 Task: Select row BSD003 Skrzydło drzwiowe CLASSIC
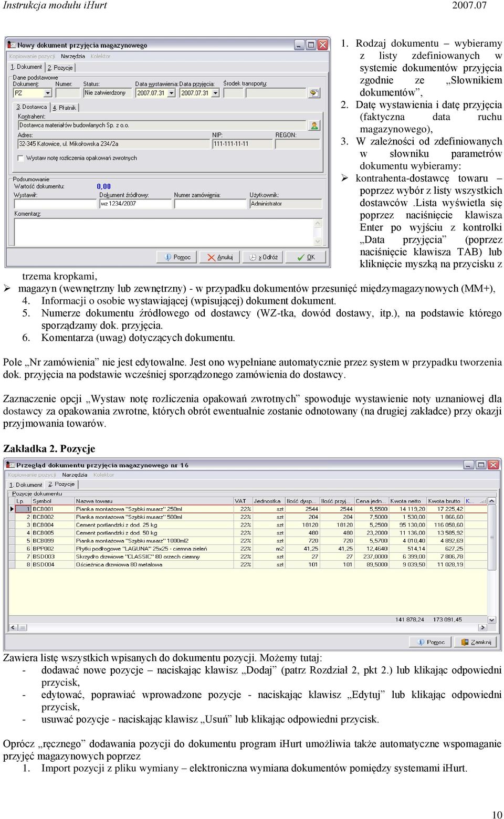[248, 556]
